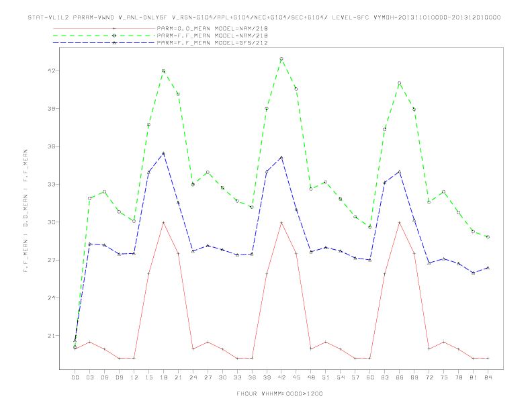Click the red solid legend line sample
The image size is (532, 411).
tap(104, 28)
